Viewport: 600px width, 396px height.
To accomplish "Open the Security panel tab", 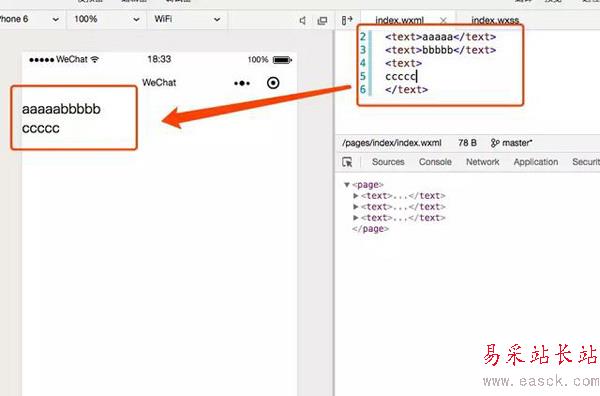I will point(586,162).
